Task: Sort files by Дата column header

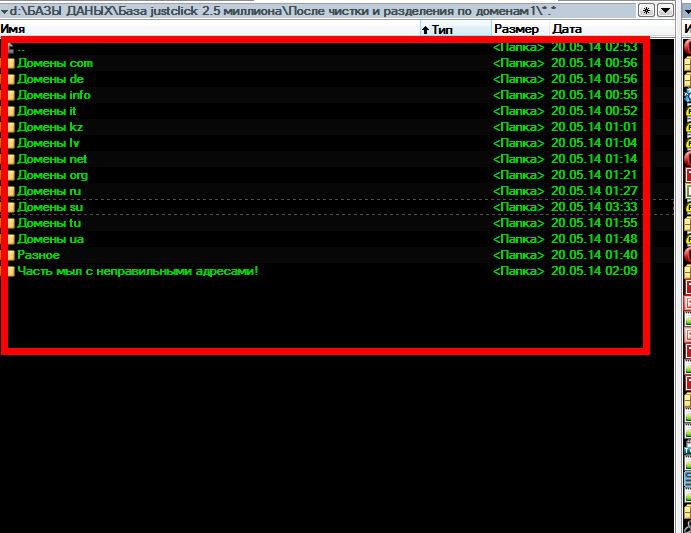Action: [x=613, y=29]
